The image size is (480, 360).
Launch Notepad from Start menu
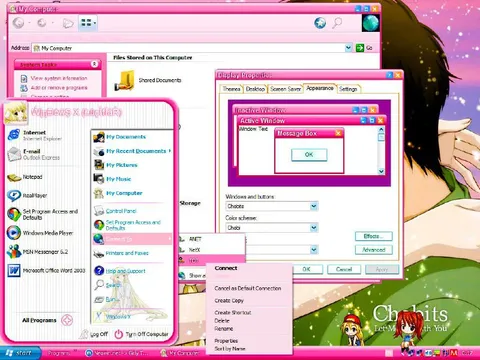click(x=25, y=177)
